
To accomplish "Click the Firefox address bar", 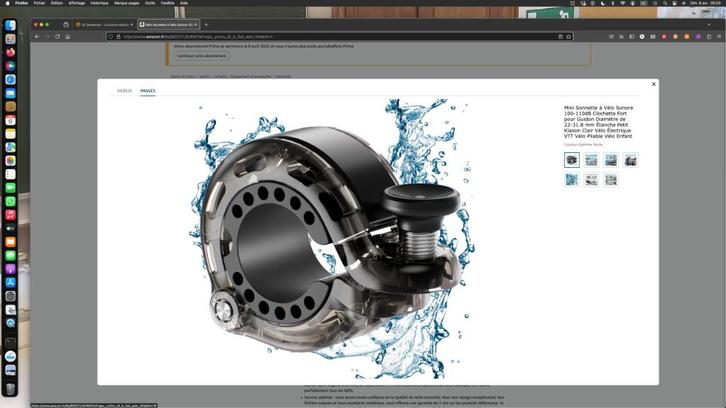I will click(338, 37).
